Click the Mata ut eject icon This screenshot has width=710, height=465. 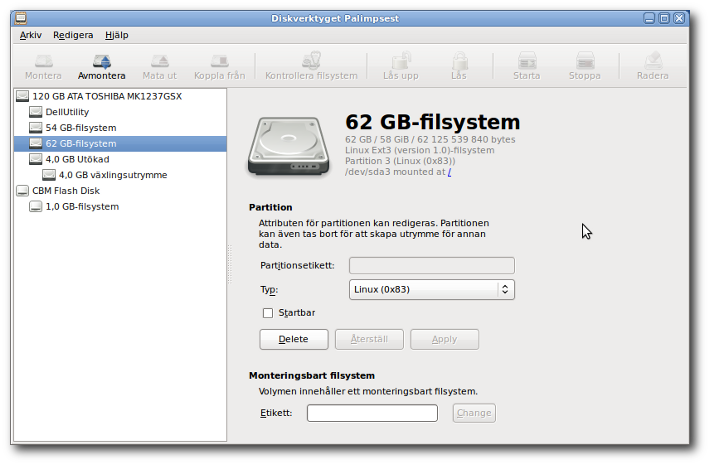point(160,61)
